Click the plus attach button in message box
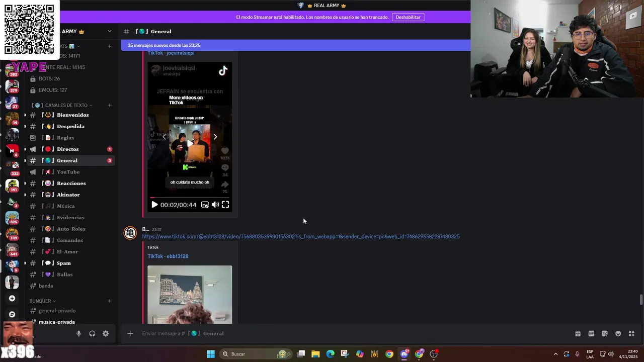644x362 pixels. (x=130, y=333)
